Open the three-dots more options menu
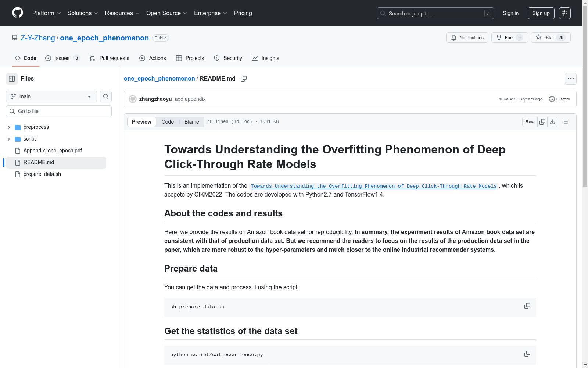 coord(570,79)
